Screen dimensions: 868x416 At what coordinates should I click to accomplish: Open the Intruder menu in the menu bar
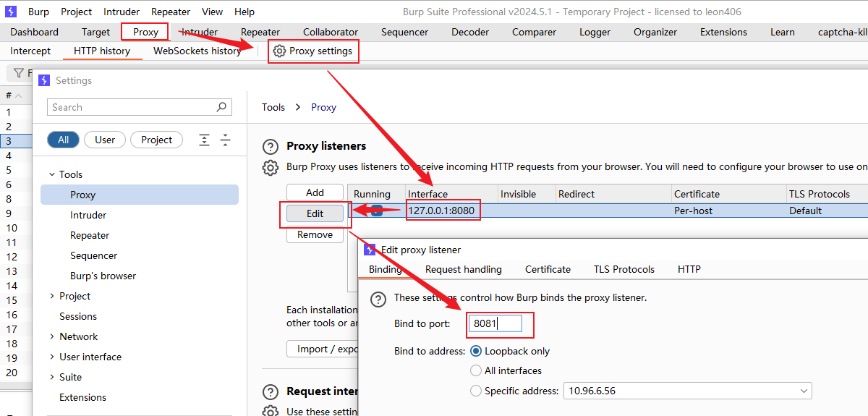pyautogui.click(x=122, y=12)
